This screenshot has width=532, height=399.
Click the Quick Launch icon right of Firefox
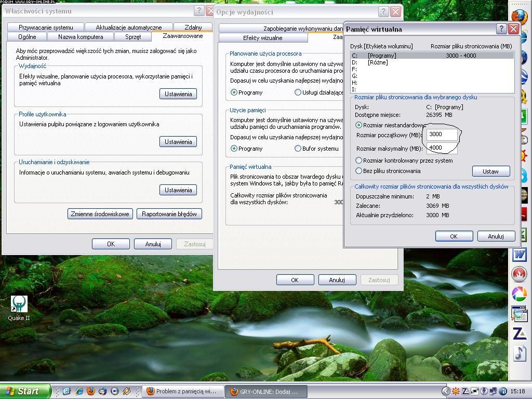tap(102, 391)
